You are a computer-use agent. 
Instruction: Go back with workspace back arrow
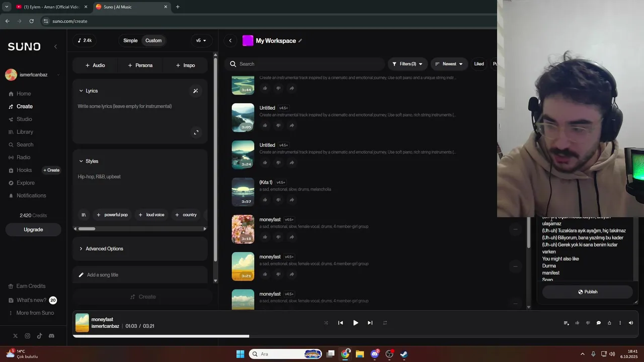230,41
